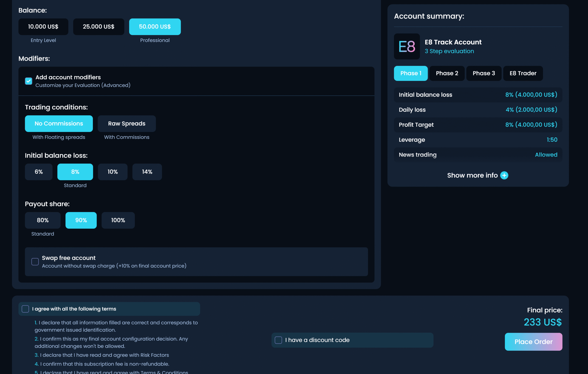Enable the Swap free account checkbox
The image size is (588, 374).
pyautogui.click(x=35, y=262)
